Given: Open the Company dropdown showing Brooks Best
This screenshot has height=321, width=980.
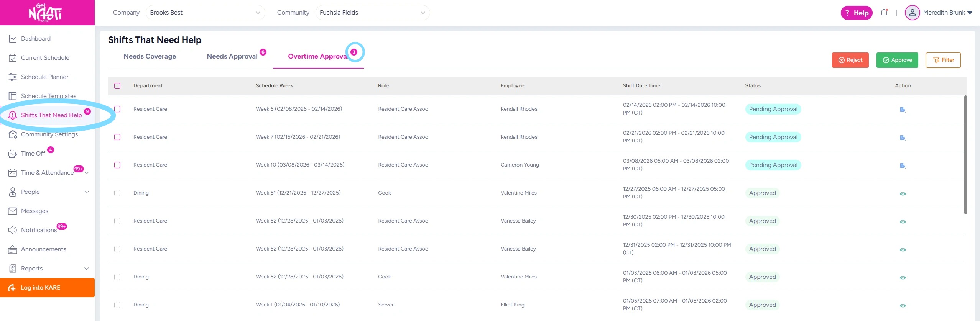Looking at the screenshot, I should tap(205, 13).
